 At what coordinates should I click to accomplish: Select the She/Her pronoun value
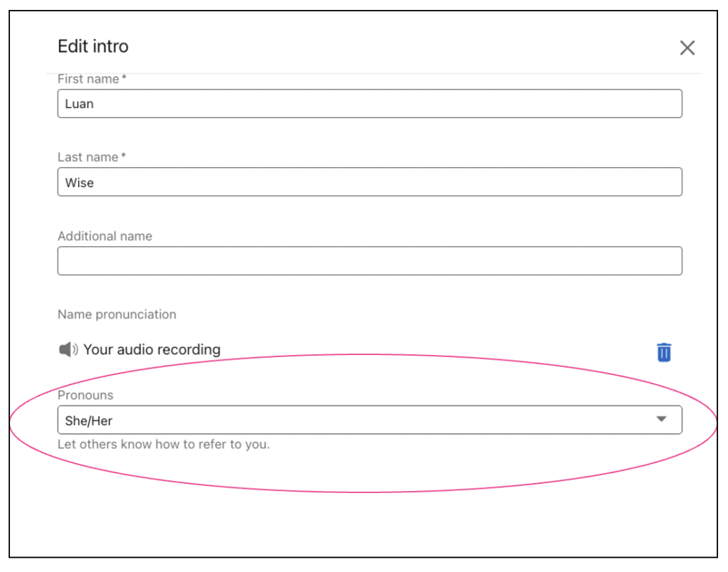[x=89, y=421]
